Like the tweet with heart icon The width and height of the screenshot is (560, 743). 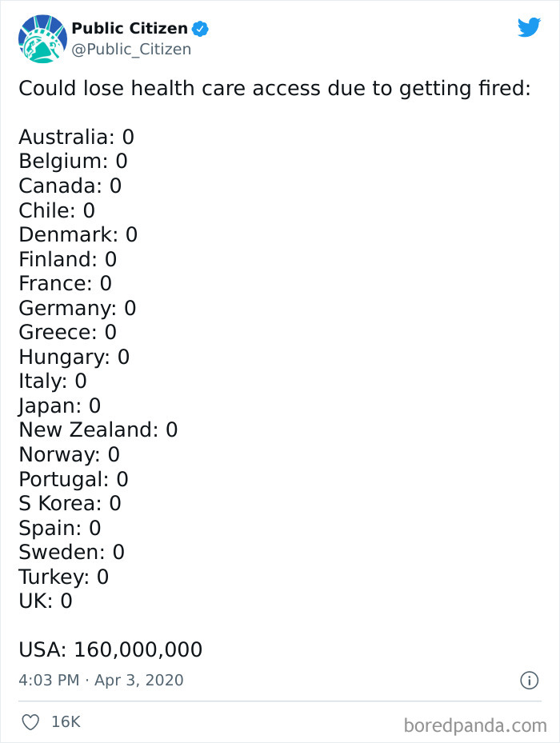(30, 722)
